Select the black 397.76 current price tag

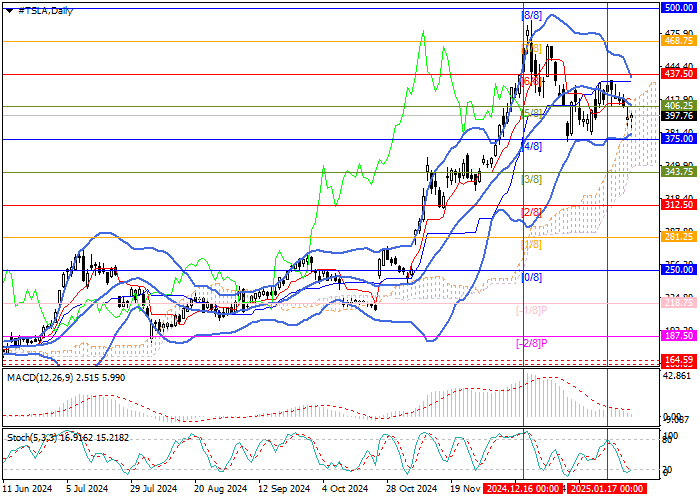679,116
